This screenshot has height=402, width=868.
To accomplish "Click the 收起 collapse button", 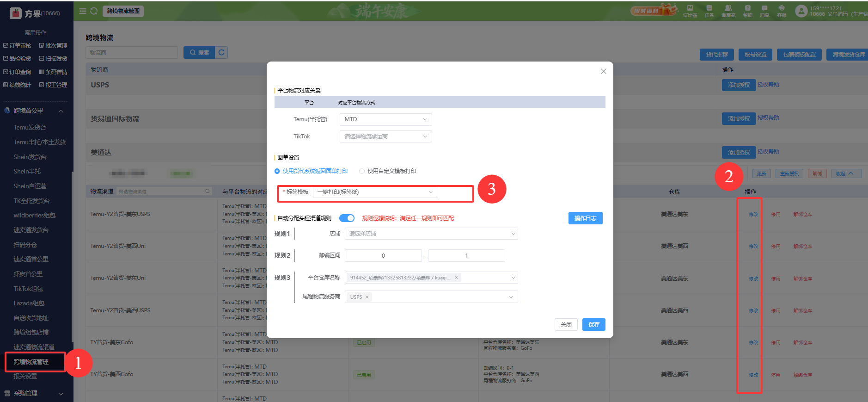I will tap(847, 173).
